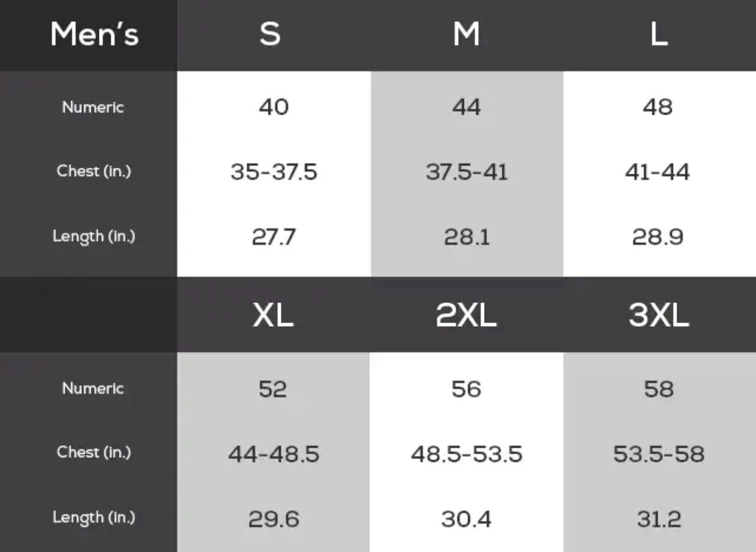Image resolution: width=756 pixels, height=552 pixels.
Task: Click length value 28.9 for size L
Action: click(658, 237)
